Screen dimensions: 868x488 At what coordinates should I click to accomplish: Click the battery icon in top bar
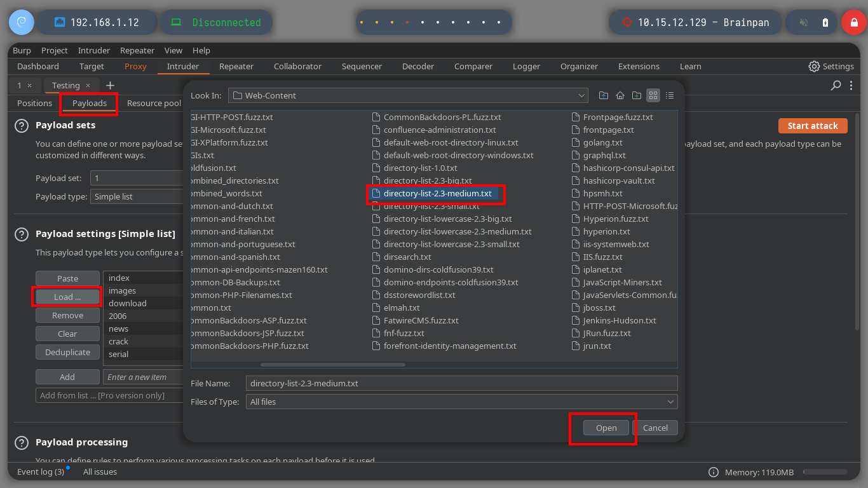[825, 22]
